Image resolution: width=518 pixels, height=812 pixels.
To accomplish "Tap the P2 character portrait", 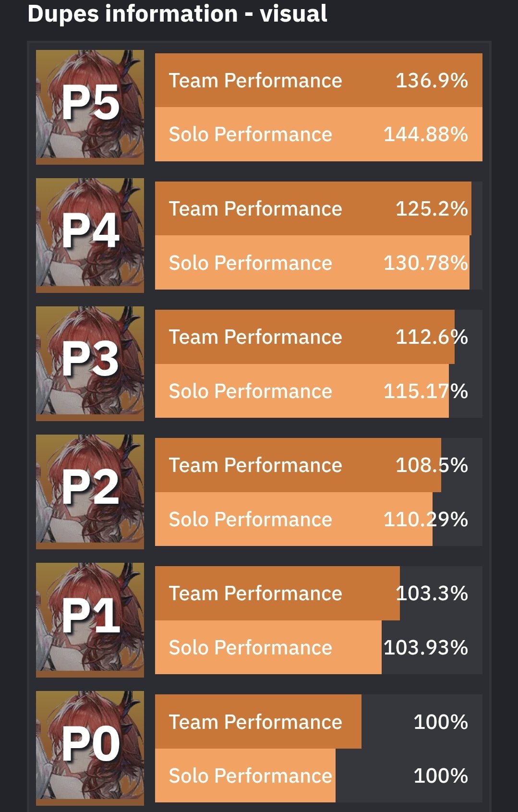I will coord(90,491).
